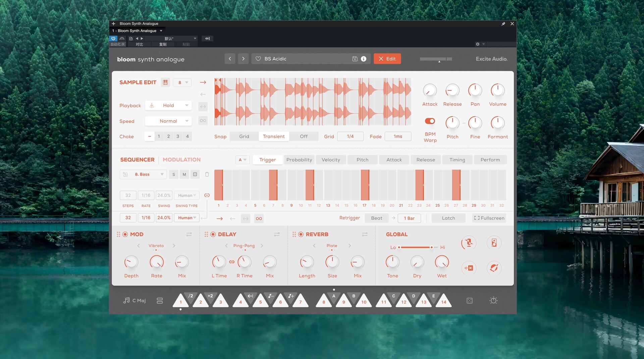Delete the 8. Bass sequencer lane
The image size is (644, 359).
click(x=207, y=174)
